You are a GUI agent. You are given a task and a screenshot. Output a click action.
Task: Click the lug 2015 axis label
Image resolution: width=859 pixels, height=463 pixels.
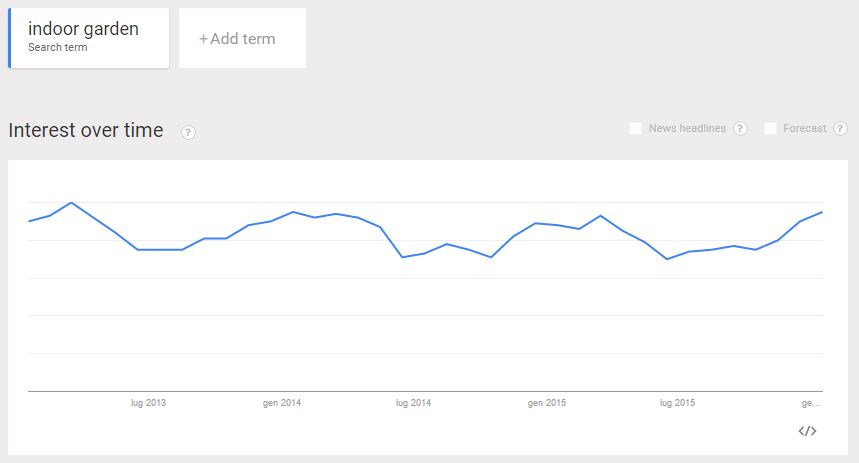(677, 403)
